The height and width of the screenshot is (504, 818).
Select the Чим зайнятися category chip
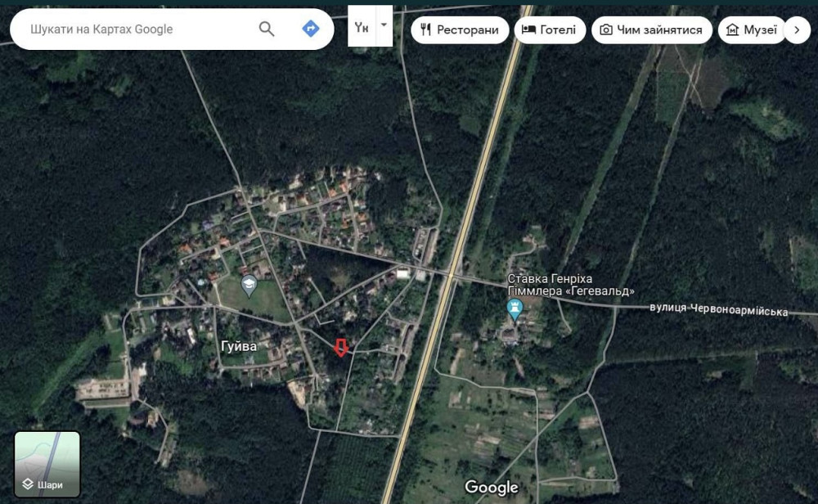(652, 29)
